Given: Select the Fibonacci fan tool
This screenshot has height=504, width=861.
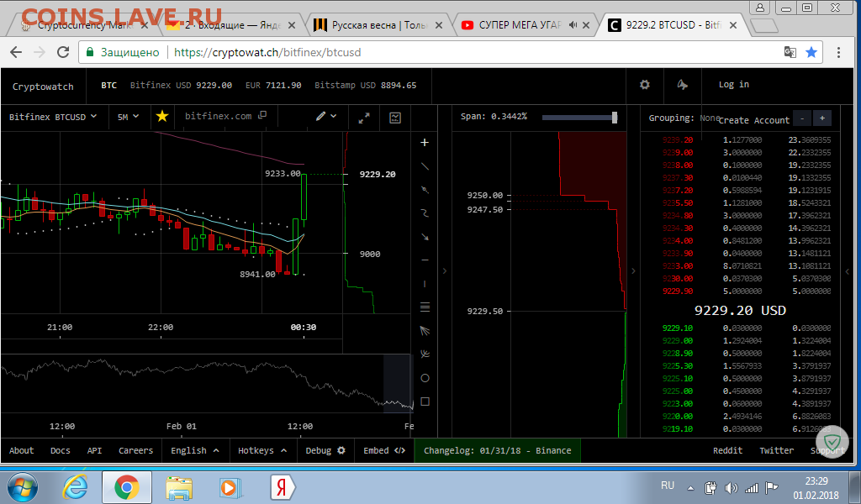Looking at the screenshot, I should [x=425, y=331].
